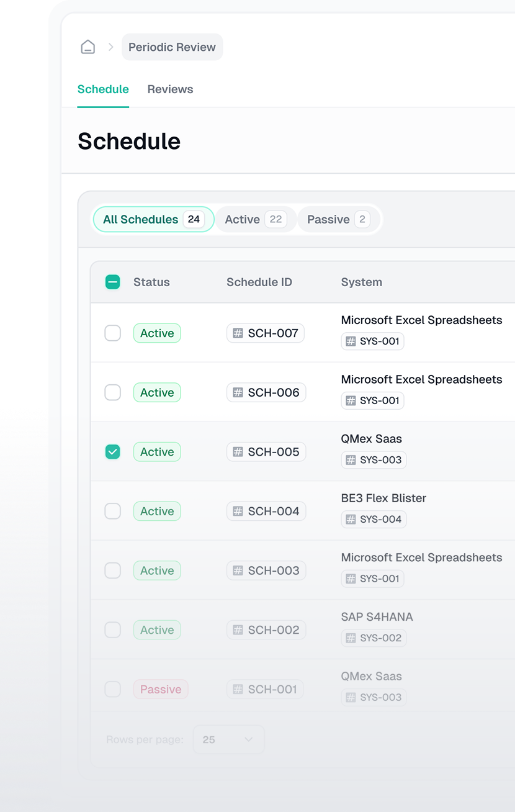Open the Rows per page dropdown
The width and height of the screenshot is (515, 812).
pyautogui.click(x=228, y=739)
